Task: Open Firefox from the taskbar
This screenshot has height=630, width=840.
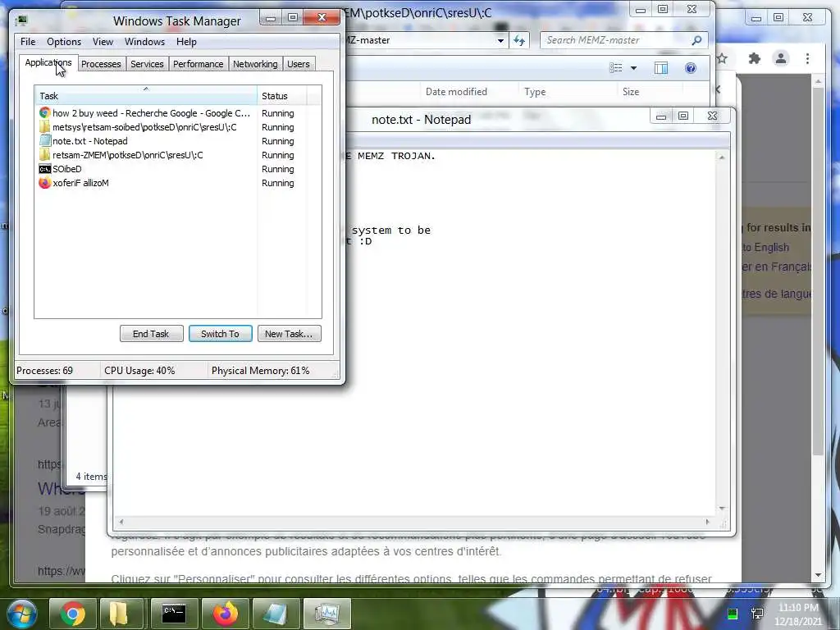Action: (226, 614)
